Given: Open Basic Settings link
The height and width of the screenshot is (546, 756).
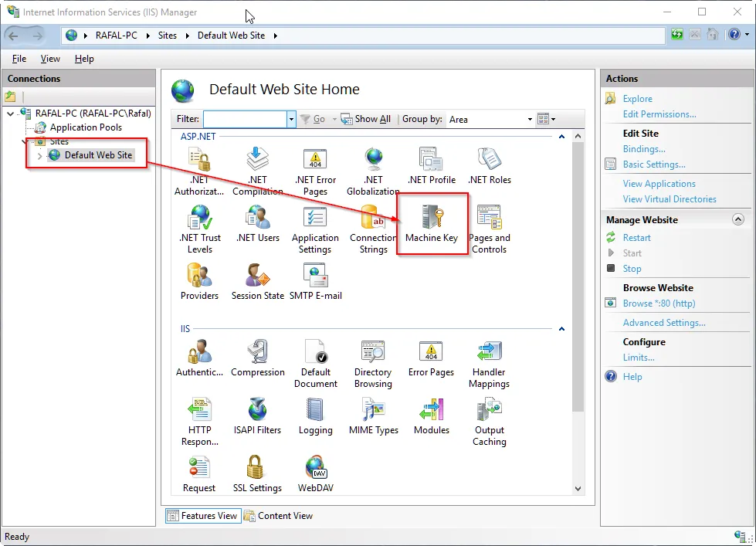Looking at the screenshot, I should pyautogui.click(x=654, y=164).
